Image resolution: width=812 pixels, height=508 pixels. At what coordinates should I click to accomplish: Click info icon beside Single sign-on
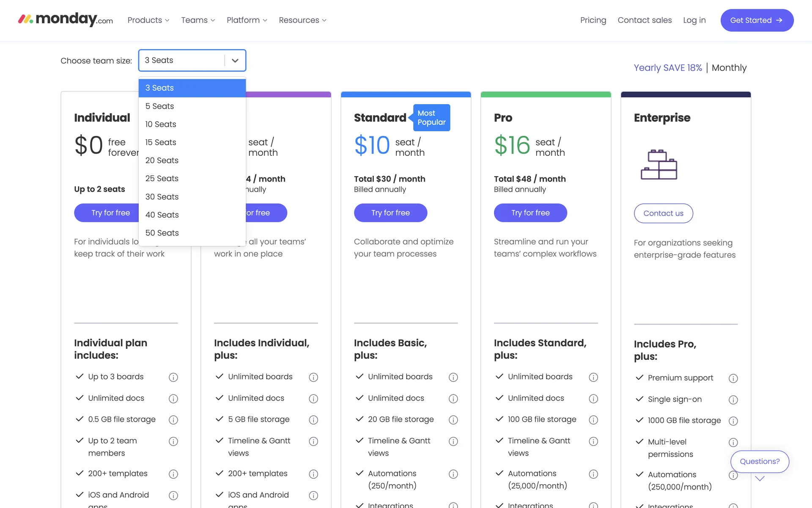(x=733, y=400)
